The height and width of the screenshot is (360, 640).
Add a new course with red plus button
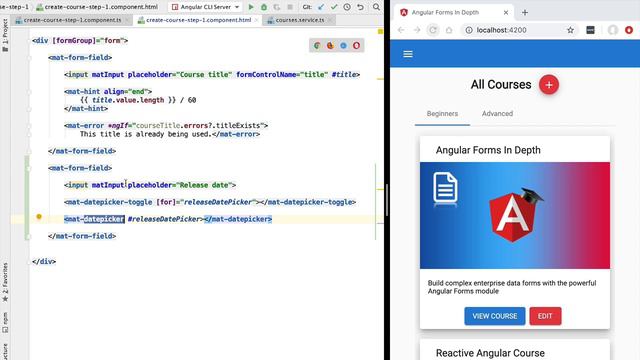point(549,84)
